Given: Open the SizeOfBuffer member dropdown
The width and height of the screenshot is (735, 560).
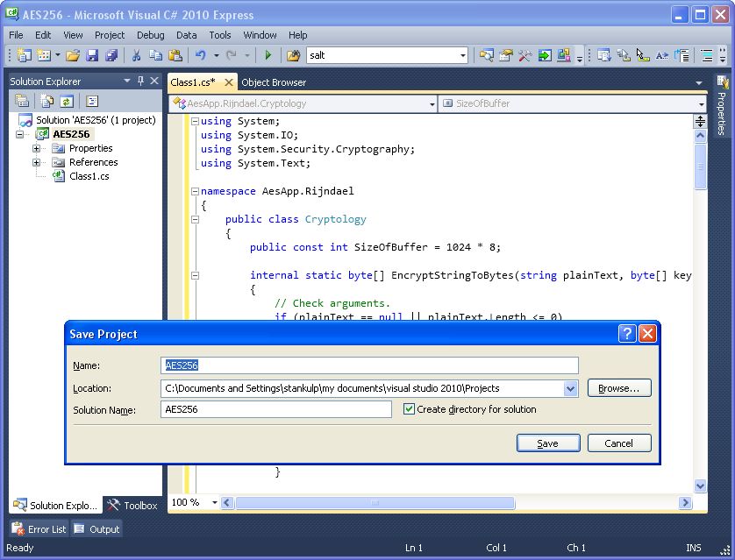Looking at the screenshot, I should pyautogui.click(x=701, y=103).
